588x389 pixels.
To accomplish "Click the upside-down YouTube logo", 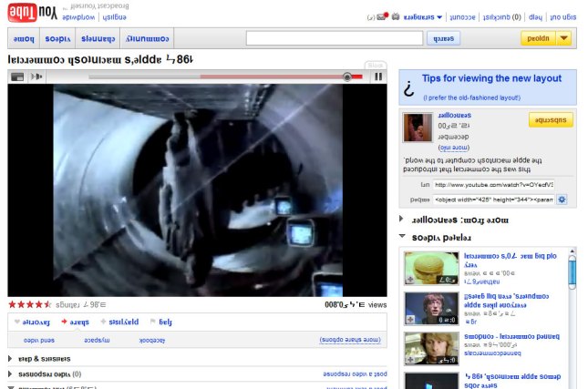I will click(x=33, y=13).
